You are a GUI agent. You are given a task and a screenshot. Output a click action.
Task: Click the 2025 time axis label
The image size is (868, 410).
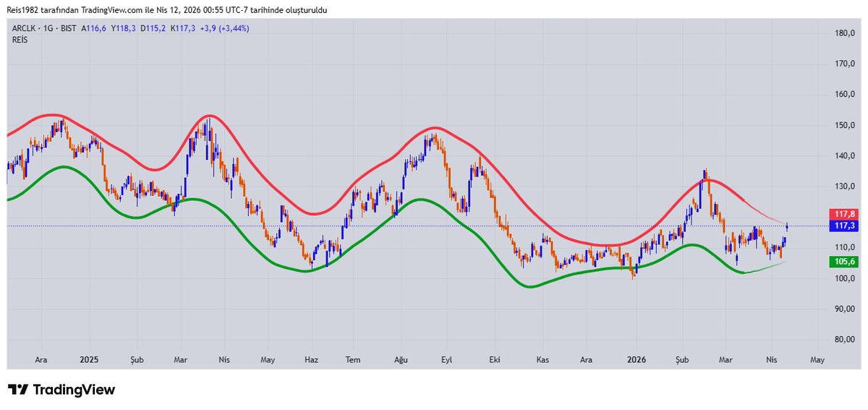pyautogui.click(x=89, y=359)
